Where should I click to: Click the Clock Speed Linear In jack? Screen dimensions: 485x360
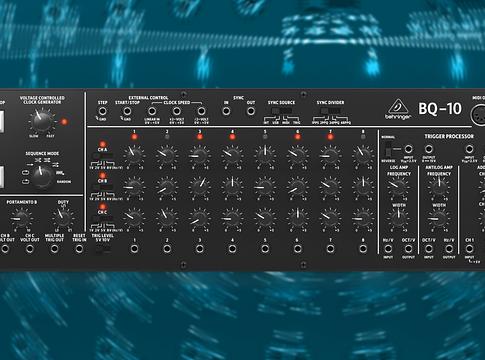point(152,111)
